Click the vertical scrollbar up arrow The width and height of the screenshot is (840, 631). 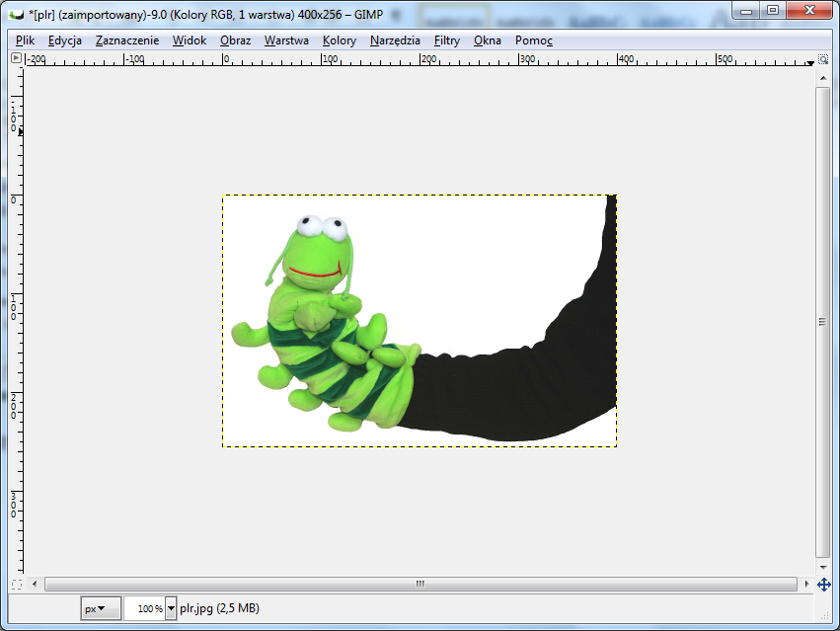(823, 78)
